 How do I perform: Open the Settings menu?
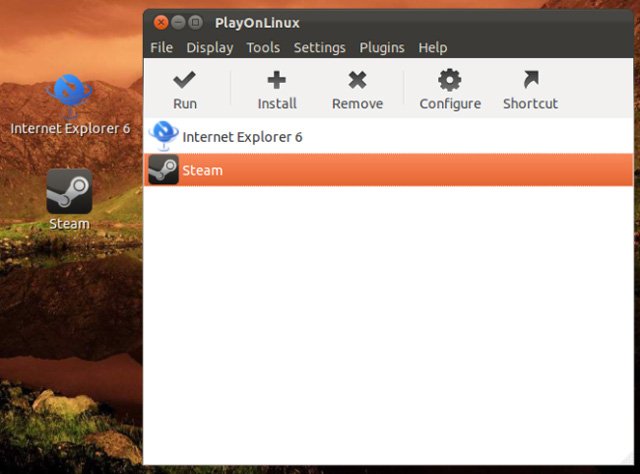[x=320, y=48]
